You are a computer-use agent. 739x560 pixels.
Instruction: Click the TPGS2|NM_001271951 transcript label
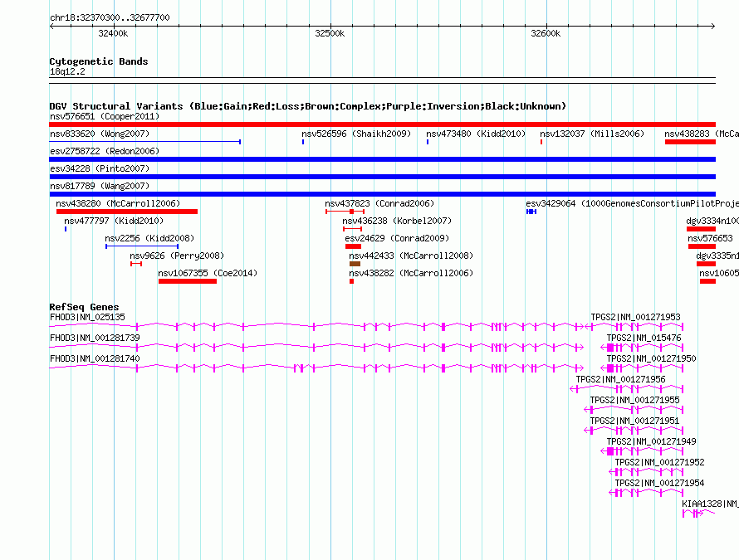coord(634,421)
